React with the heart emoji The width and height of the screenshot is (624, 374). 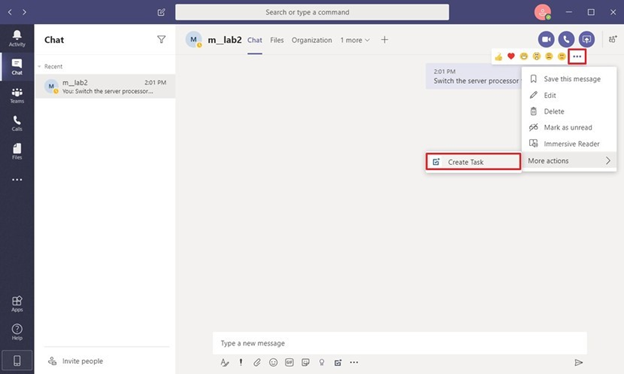(511, 56)
